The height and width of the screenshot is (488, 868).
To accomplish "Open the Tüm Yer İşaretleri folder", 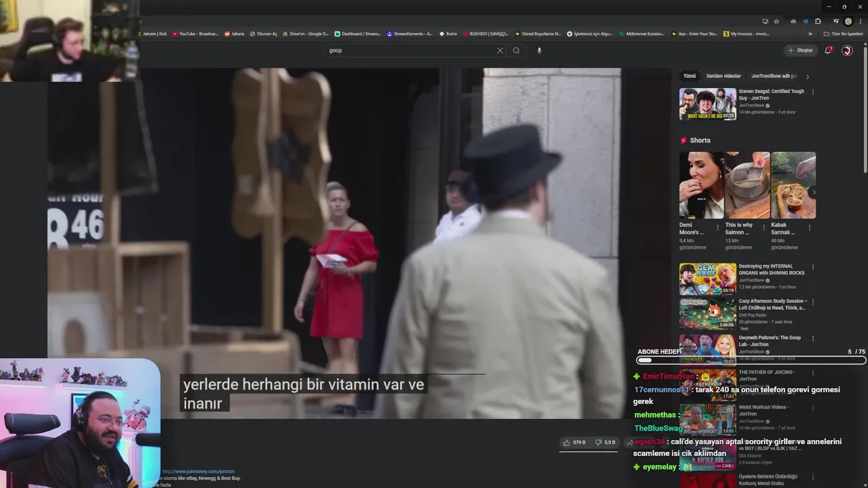I will pos(843,33).
